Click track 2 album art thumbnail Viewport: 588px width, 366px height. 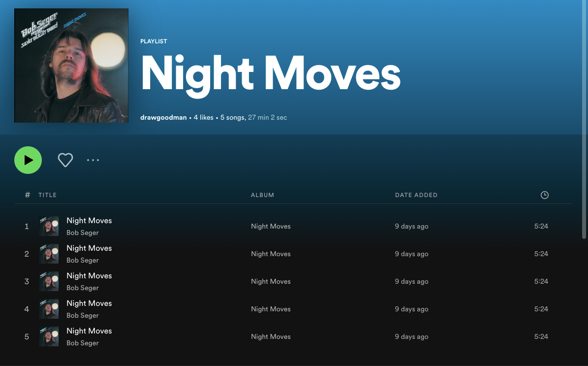pos(49,254)
